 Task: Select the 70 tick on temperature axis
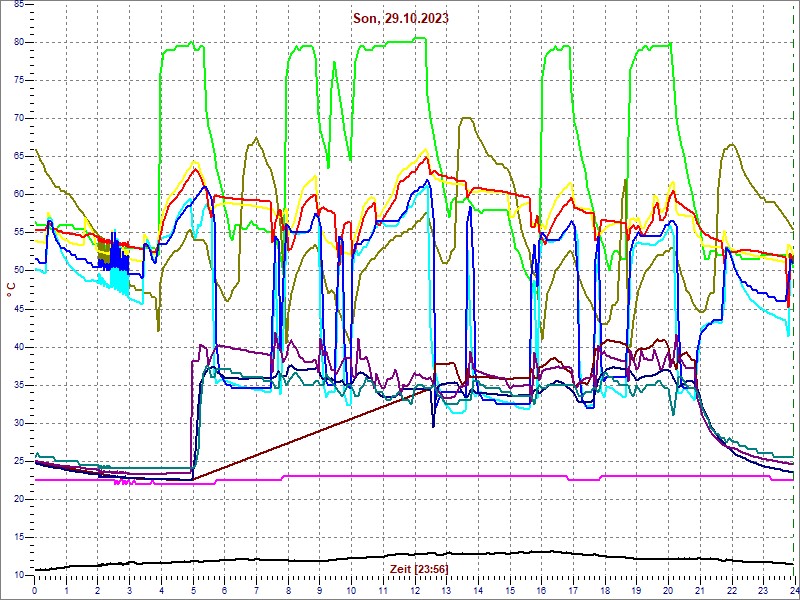18,118
